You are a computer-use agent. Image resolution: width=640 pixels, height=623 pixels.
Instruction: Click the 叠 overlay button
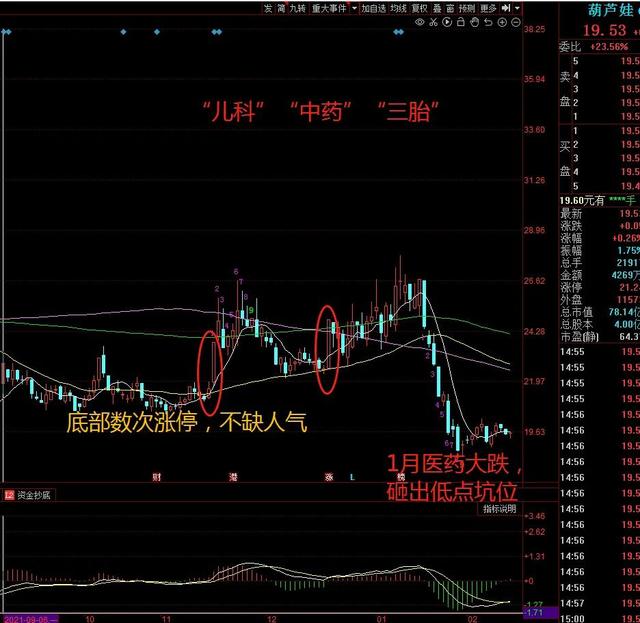click(x=437, y=8)
